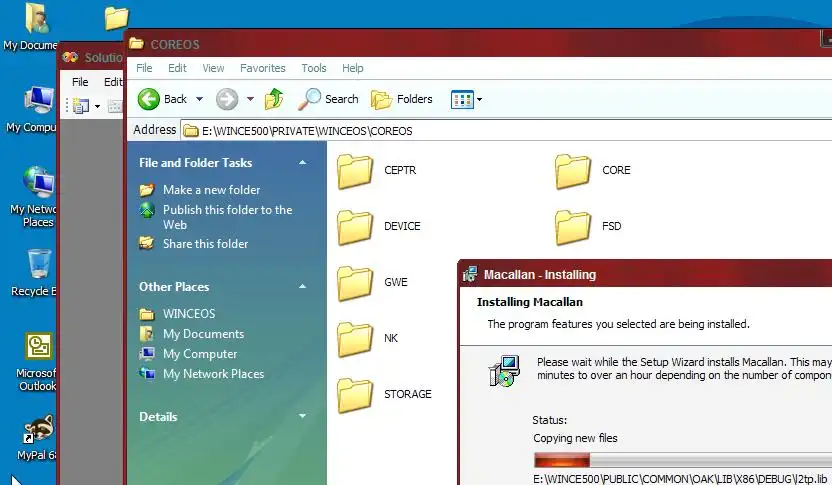Open the Solution window toolbar icon dropdown arrow
The width and height of the screenshot is (832, 485).
click(x=97, y=106)
